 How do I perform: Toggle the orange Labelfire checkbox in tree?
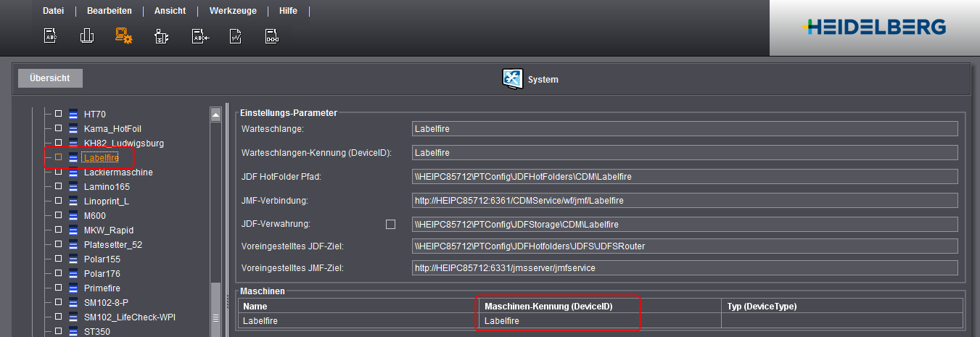[x=59, y=158]
